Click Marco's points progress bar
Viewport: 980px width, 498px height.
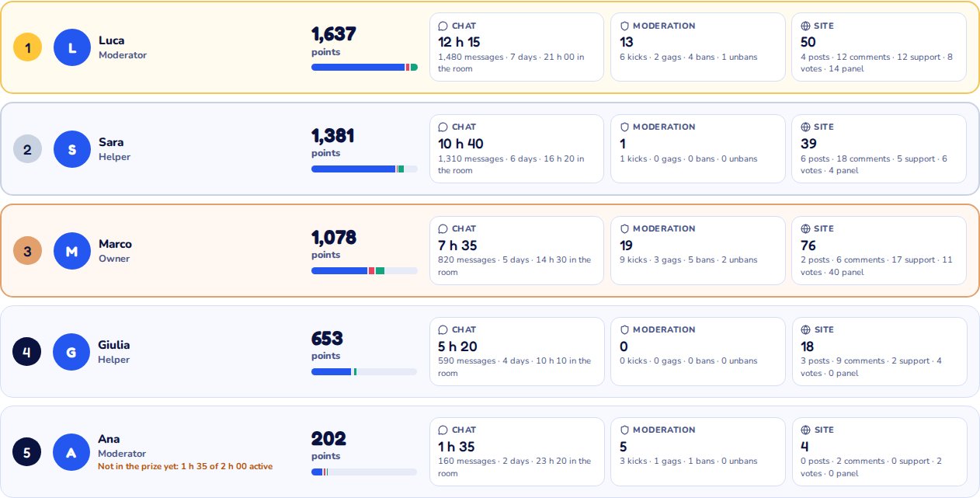click(364, 270)
